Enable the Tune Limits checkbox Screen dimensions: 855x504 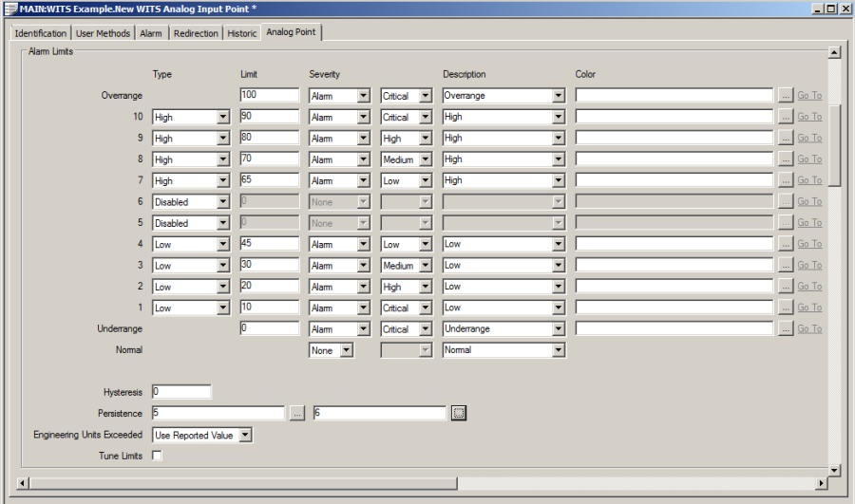(x=157, y=456)
